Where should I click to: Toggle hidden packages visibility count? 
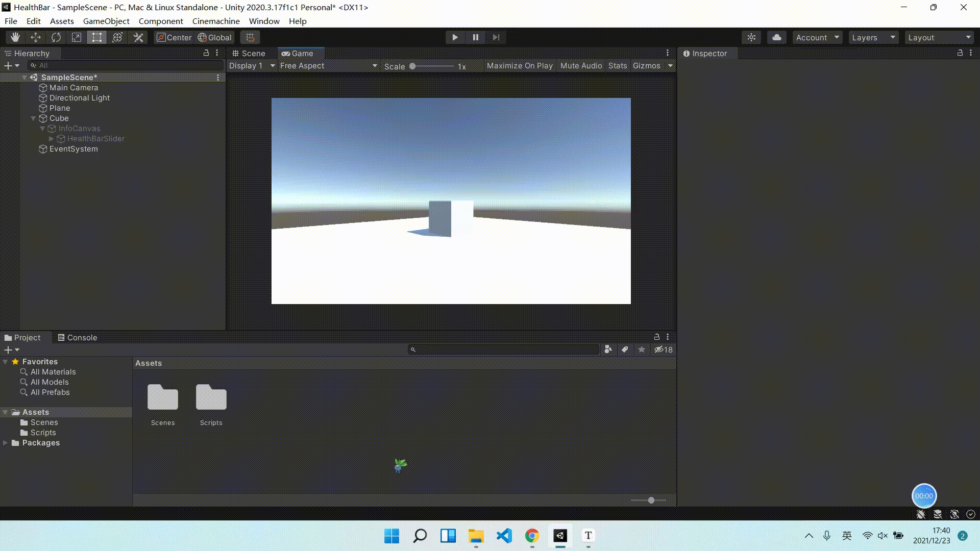[x=664, y=349]
